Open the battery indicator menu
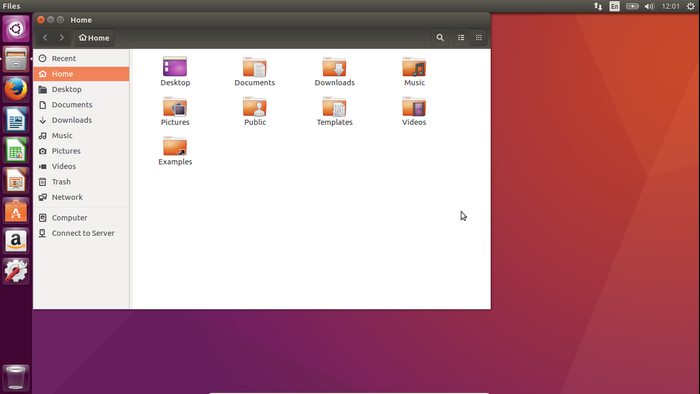This screenshot has width=700, height=394. tap(632, 6)
